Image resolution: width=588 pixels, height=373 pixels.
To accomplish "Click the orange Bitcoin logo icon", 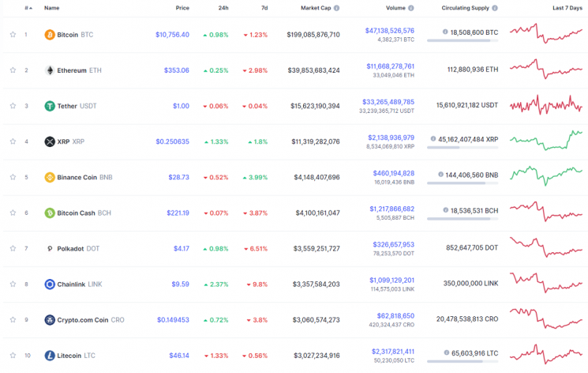I will (x=50, y=35).
